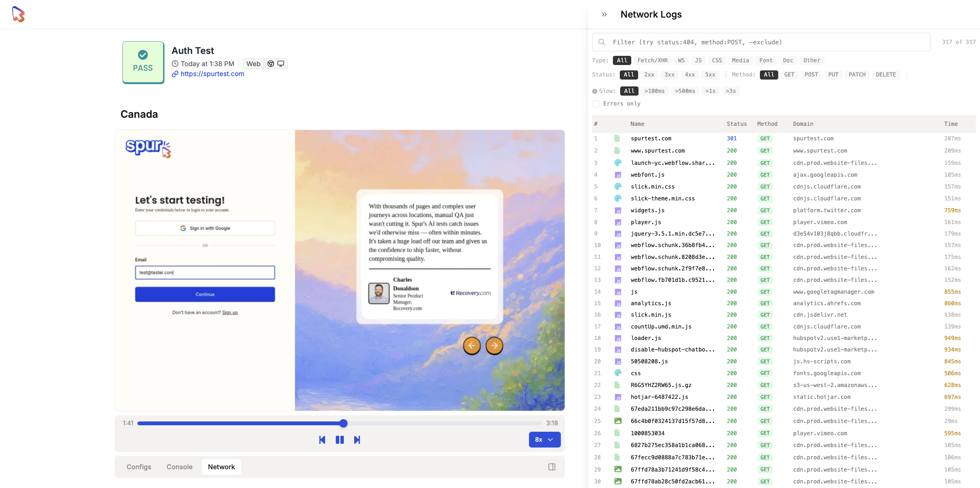980x488 pixels.
Task: Enable the Errors only checkbox
Action: [596, 104]
